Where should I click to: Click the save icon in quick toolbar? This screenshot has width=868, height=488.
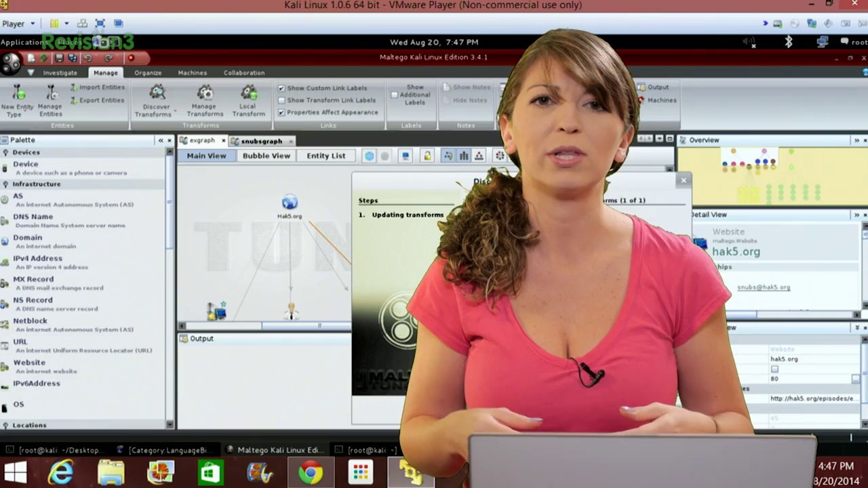tap(59, 58)
